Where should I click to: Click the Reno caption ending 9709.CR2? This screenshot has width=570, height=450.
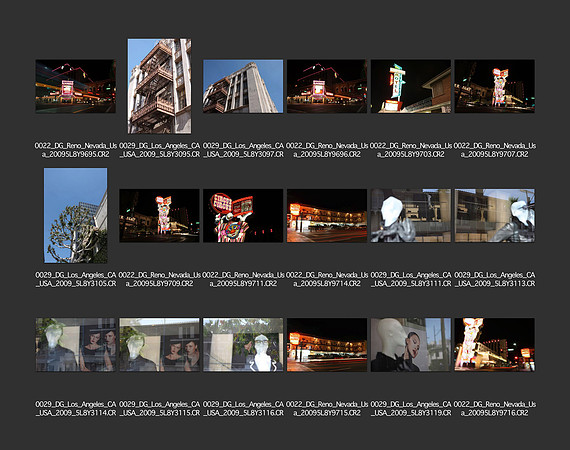click(159, 279)
